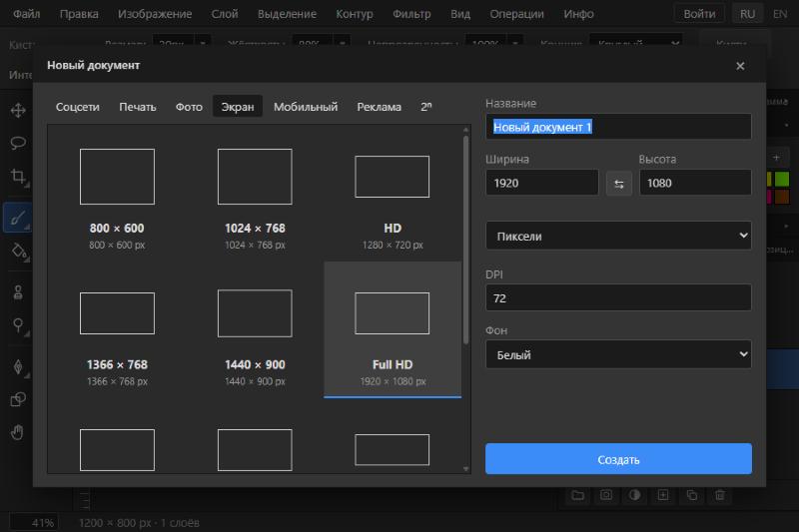Click the DPI input field
The image size is (799, 532).
coord(618,297)
